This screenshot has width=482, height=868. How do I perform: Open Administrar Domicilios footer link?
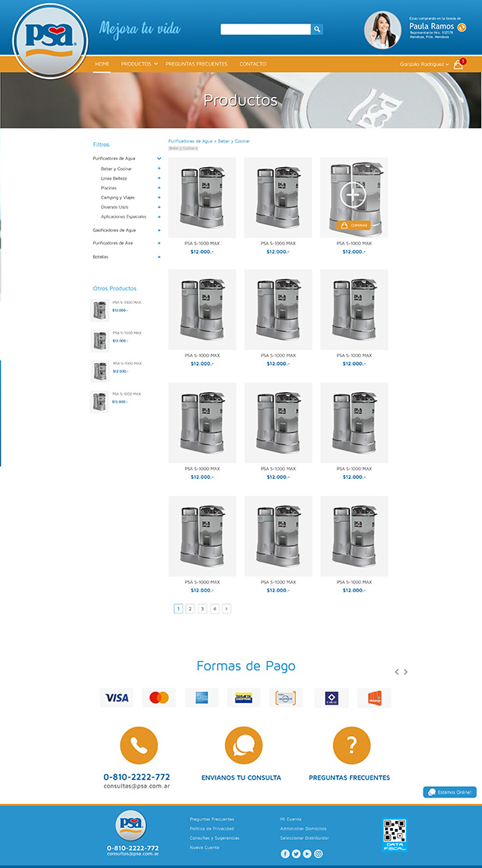pos(303,829)
